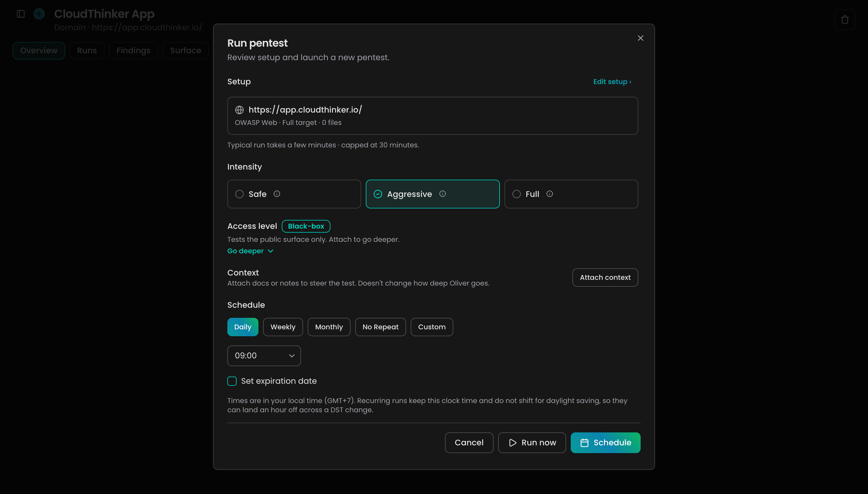Click the CloudThinker App logo icon

tap(39, 14)
